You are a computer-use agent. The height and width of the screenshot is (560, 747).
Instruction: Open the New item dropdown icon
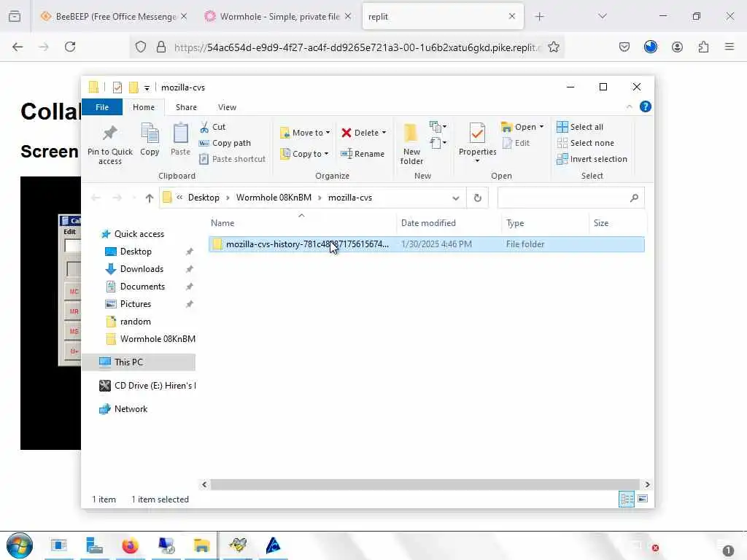click(438, 127)
